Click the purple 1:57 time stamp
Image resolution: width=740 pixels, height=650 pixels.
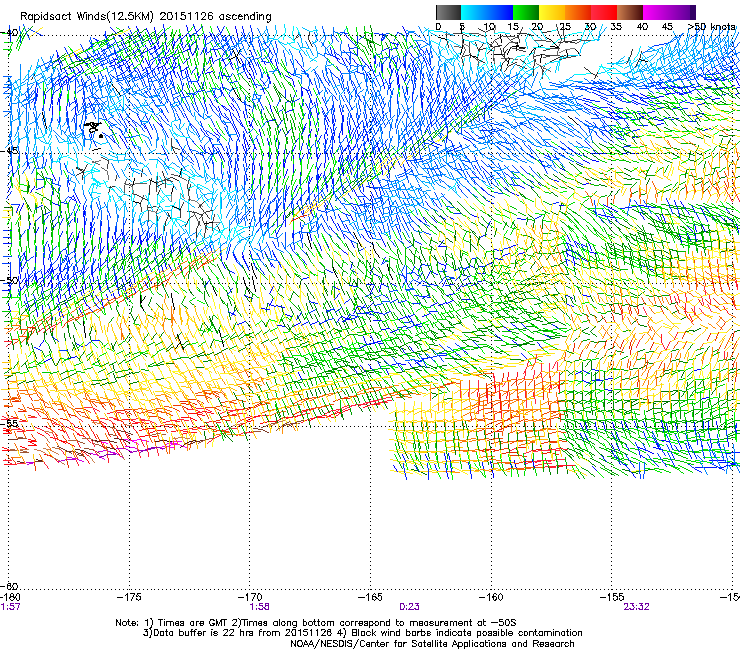(x=10, y=607)
